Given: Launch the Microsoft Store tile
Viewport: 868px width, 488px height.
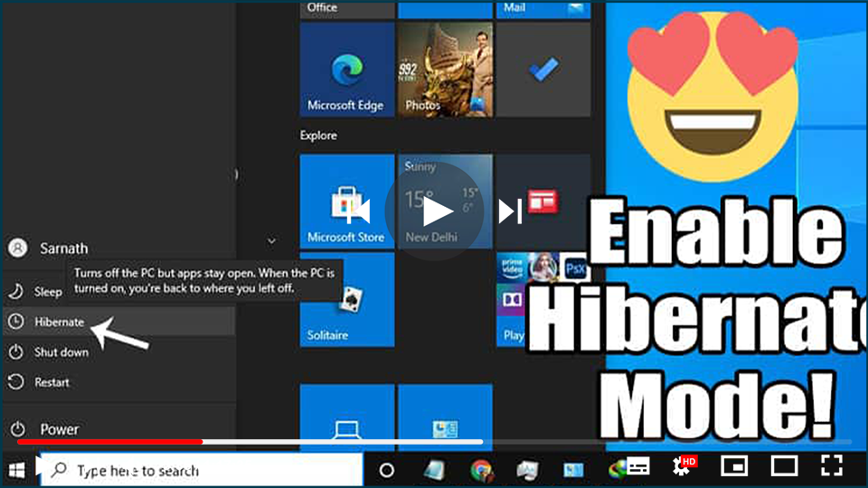Looking at the screenshot, I should pyautogui.click(x=346, y=201).
